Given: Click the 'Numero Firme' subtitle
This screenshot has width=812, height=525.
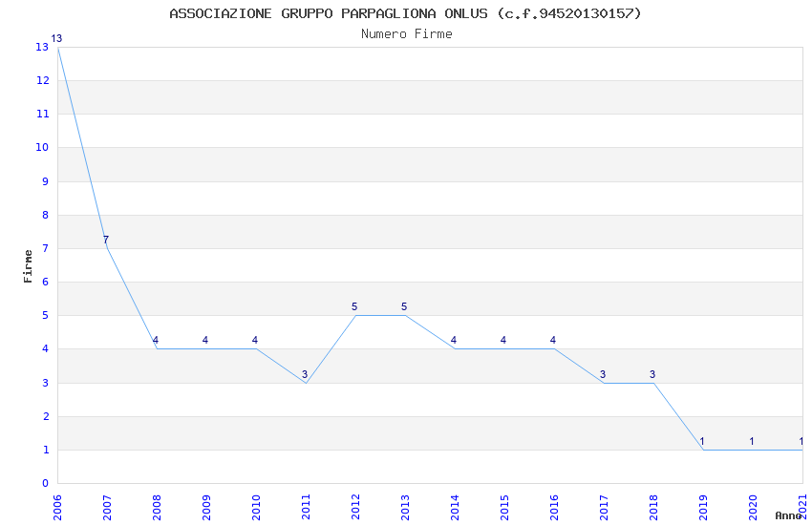Looking at the screenshot, I should tap(406, 34).
